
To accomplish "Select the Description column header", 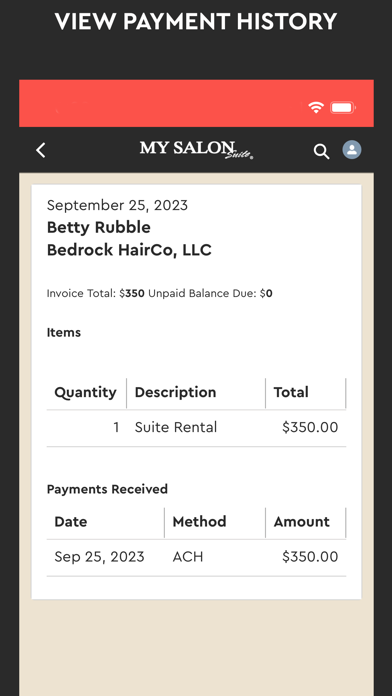I will pyautogui.click(x=175, y=392).
